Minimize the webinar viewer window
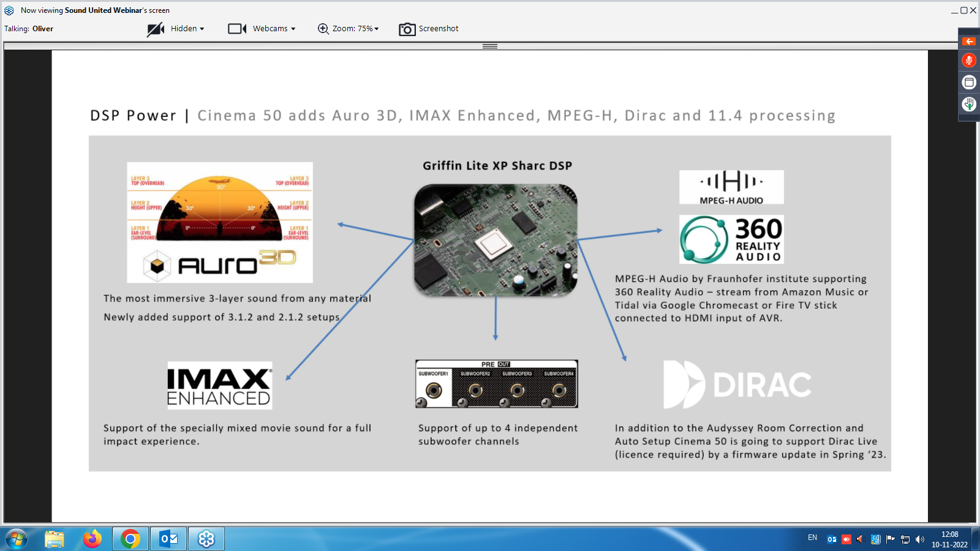Screen dimensions: 980x551 [954, 10]
